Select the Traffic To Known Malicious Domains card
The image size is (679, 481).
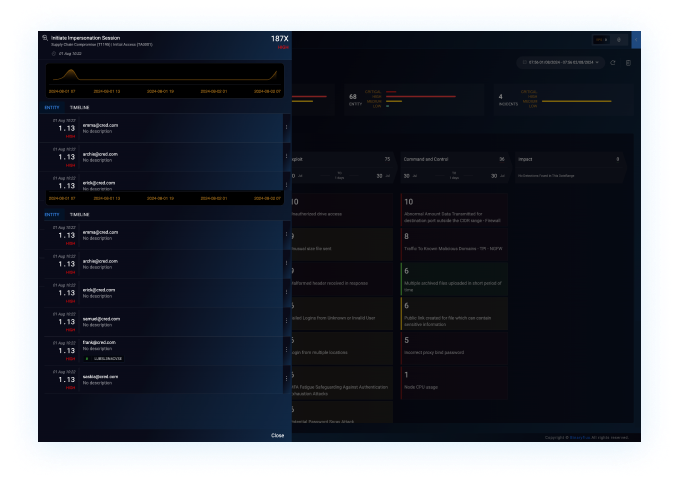[453, 241]
